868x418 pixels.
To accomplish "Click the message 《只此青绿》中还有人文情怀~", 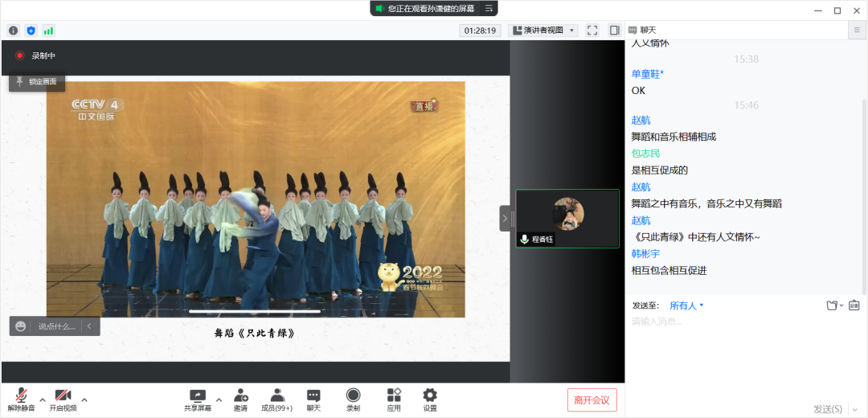I will coord(696,237).
